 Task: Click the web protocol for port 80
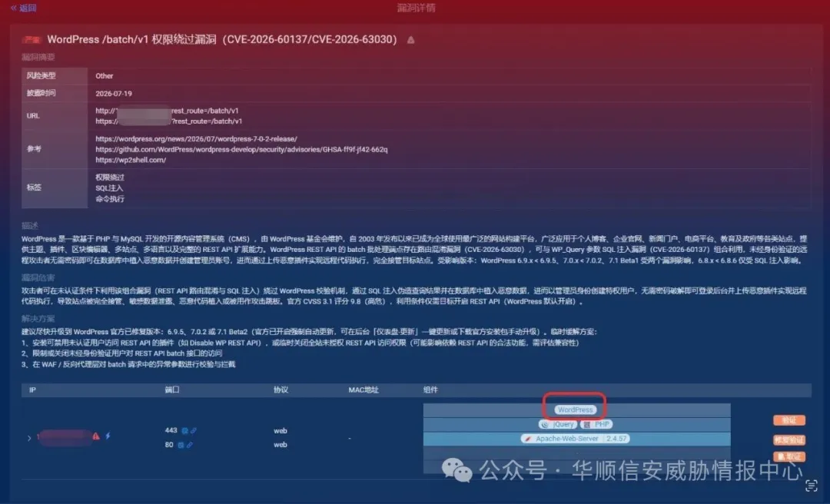[x=281, y=445]
